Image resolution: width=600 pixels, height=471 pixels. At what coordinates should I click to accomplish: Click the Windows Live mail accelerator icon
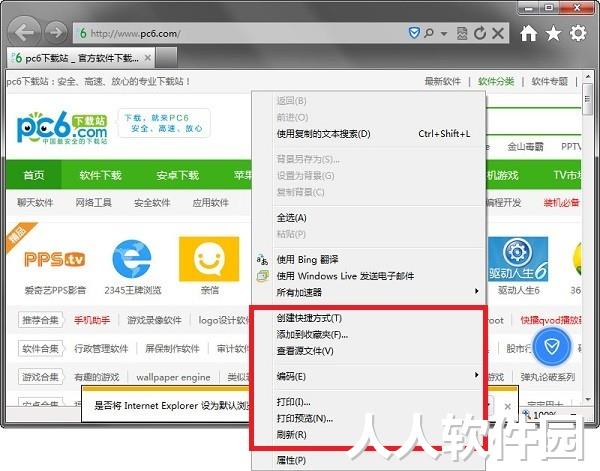262,276
